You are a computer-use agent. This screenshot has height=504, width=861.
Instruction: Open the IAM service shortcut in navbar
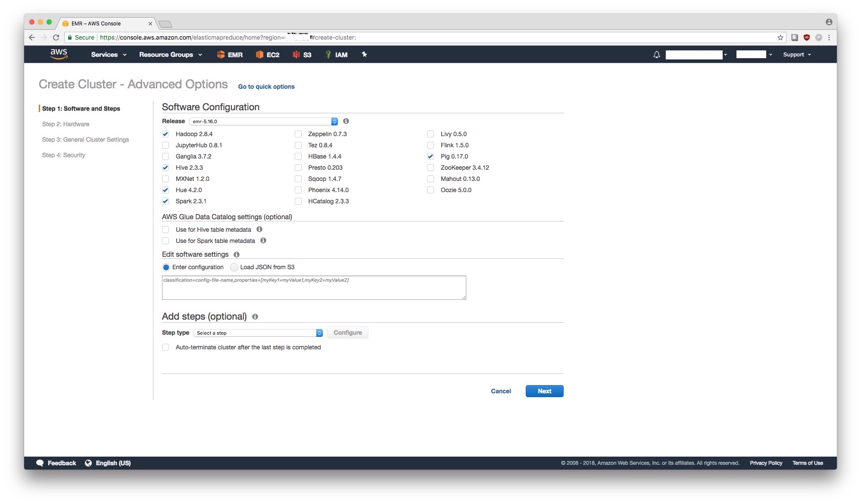[x=337, y=55]
